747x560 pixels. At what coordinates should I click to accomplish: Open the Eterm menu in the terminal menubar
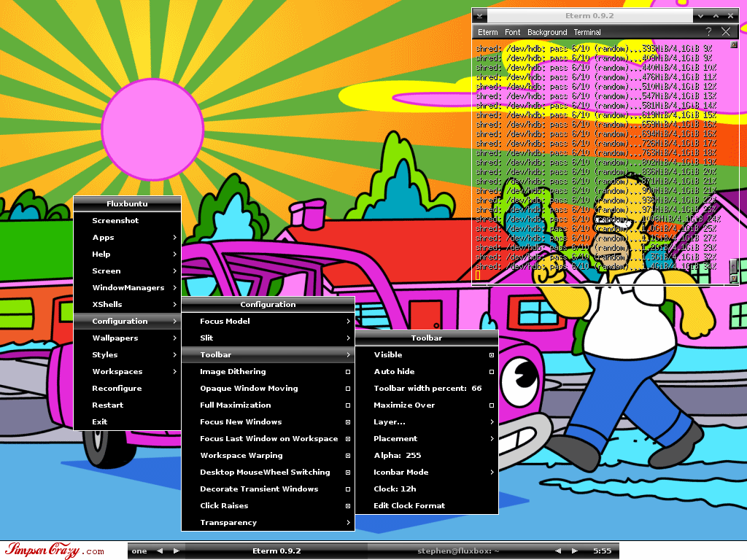click(x=487, y=32)
